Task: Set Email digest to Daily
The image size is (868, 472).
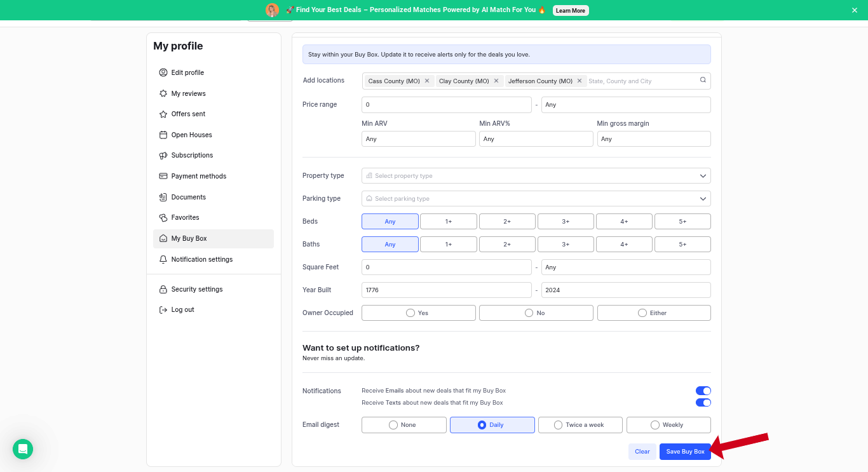Action: pyautogui.click(x=492, y=425)
